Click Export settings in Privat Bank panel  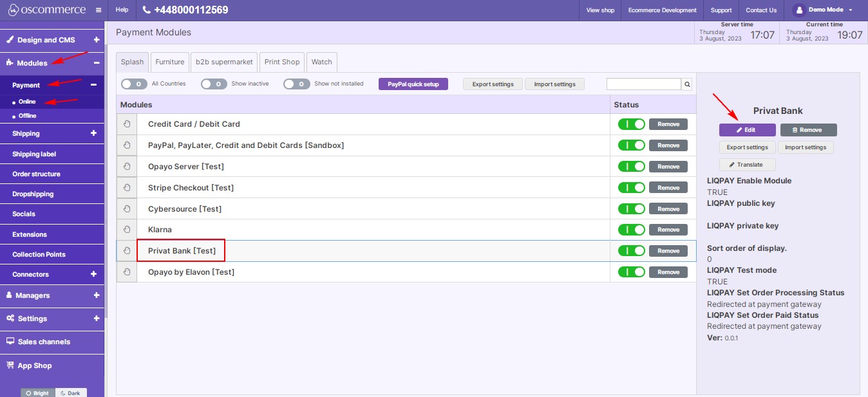pyautogui.click(x=748, y=147)
